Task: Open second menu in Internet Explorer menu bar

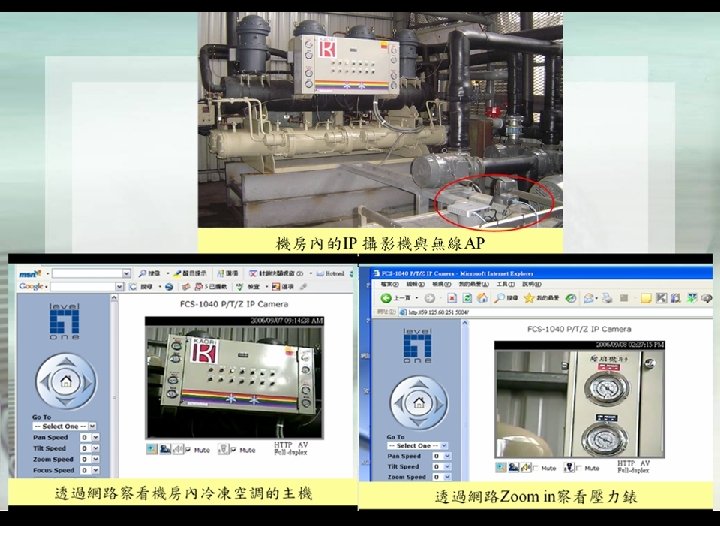Action: pyautogui.click(x=416, y=284)
